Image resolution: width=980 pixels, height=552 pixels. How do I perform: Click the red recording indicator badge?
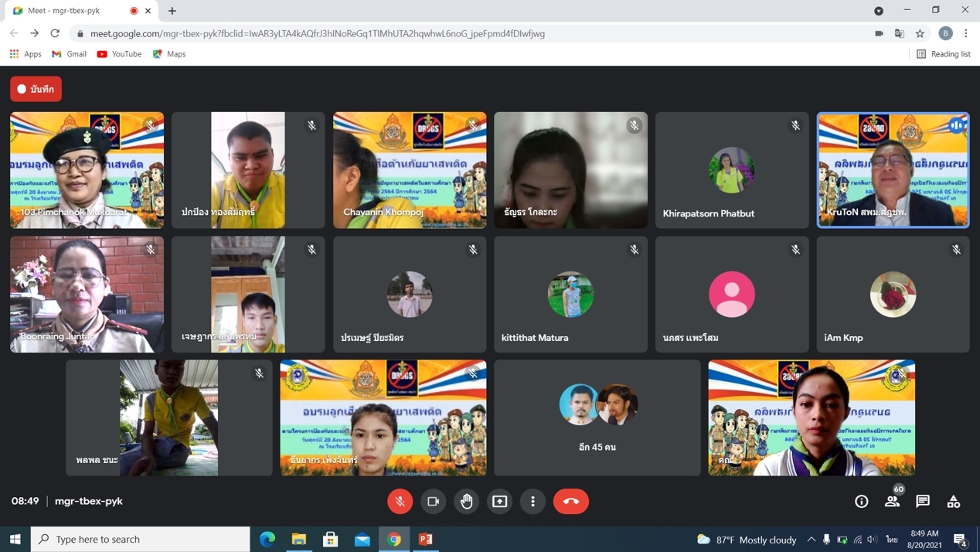pos(36,89)
